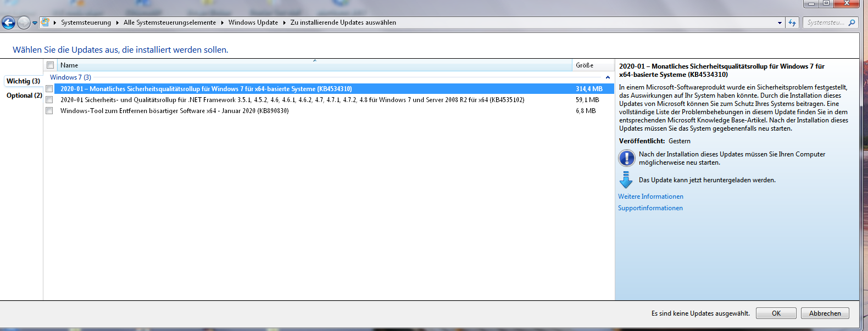Click the OK button
Image resolution: width=868 pixels, height=331 pixels.
[776, 313]
